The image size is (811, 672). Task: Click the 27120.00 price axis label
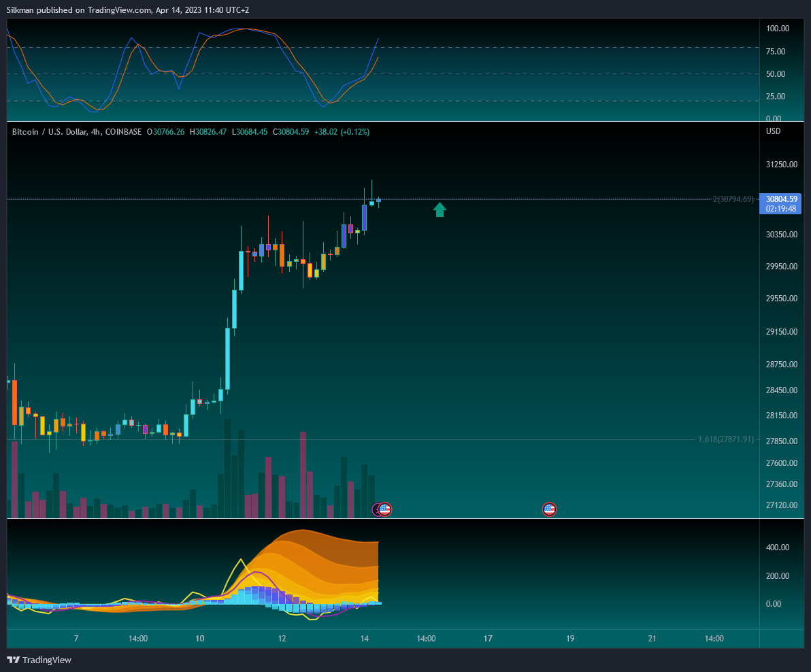(782, 505)
